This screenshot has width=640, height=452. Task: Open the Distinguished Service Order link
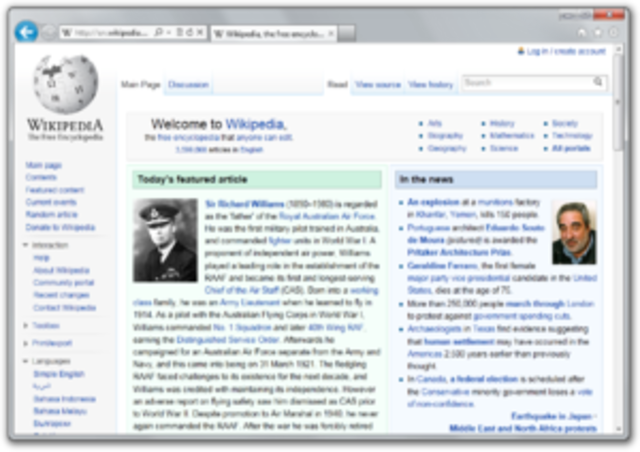click(x=228, y=340)
